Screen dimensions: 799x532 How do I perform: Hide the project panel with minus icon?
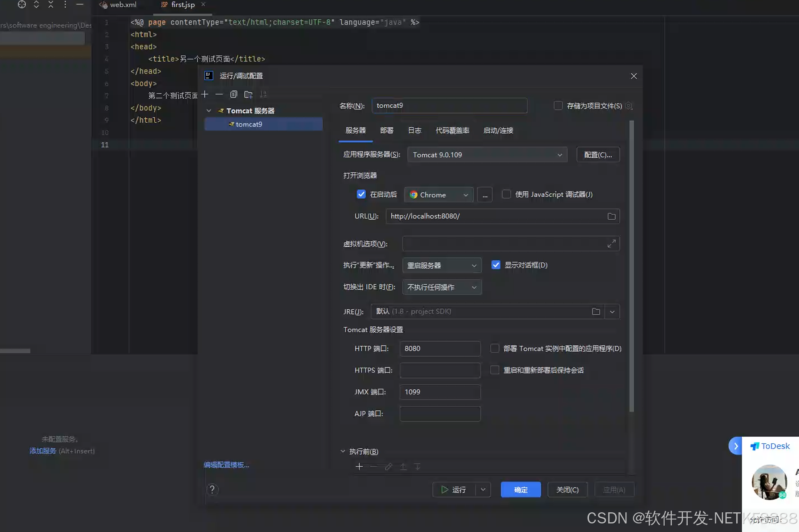(x=80, y=4)
